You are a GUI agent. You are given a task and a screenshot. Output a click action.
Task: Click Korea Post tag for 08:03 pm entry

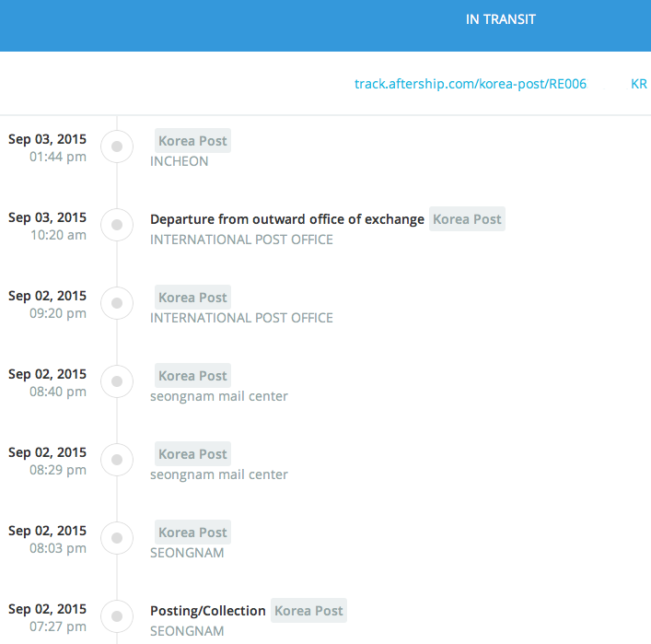(192, 533)
